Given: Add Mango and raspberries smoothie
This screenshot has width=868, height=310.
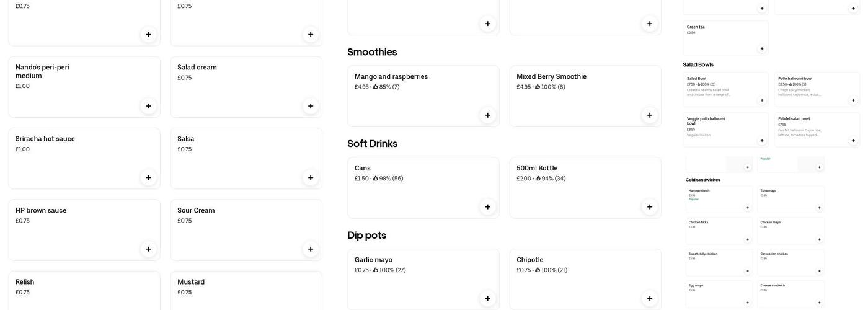Looking at the screenshot, I should click(x=487, y=115).
